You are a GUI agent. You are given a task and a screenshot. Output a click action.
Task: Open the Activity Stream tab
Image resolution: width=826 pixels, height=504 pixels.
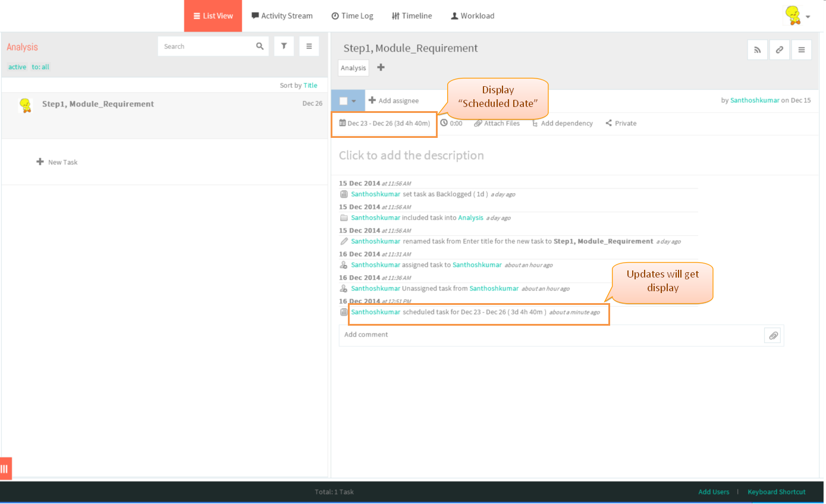pyautogui.click(x=282, y=16)
